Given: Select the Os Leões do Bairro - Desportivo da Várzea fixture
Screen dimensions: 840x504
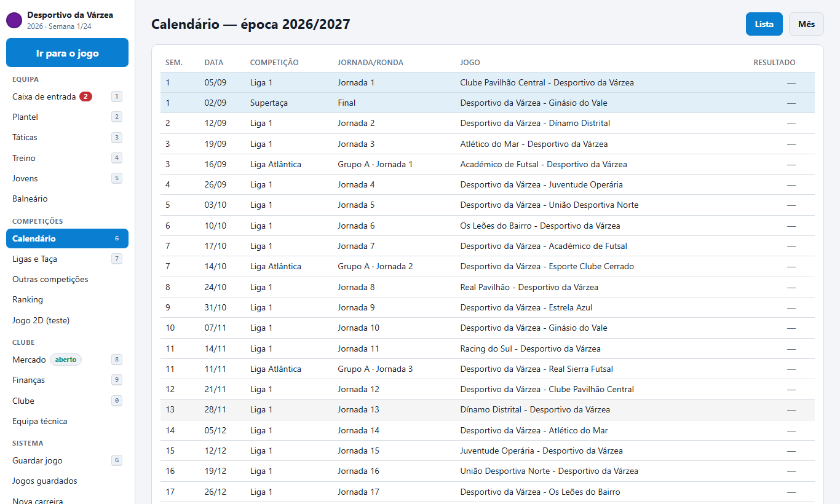Looking at the screenshot, I should tap(488, 226).
